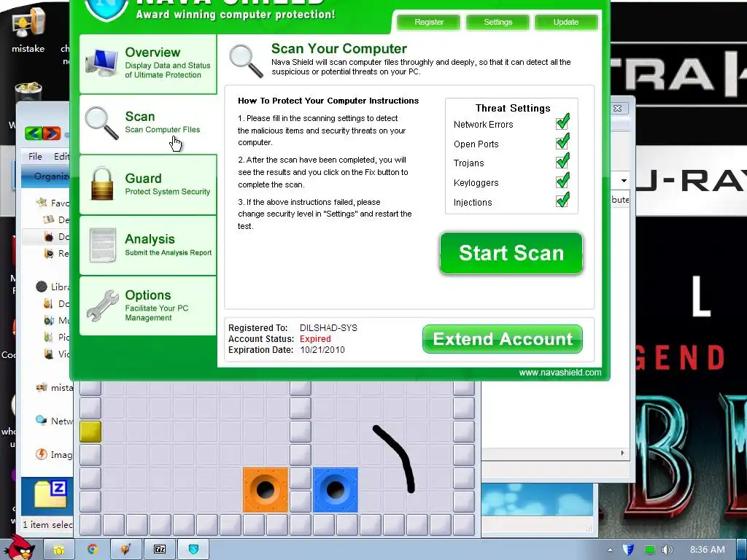Open Nava Shield Settings
Screen dimensions: 747x560
pos(498,22)
